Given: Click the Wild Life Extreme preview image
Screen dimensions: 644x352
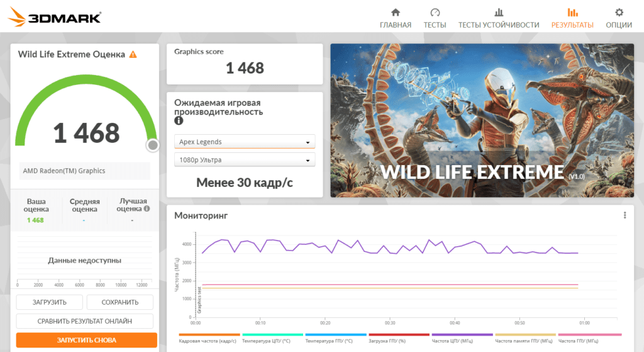Looking at the screenshot, I should [x=482, y=120].
